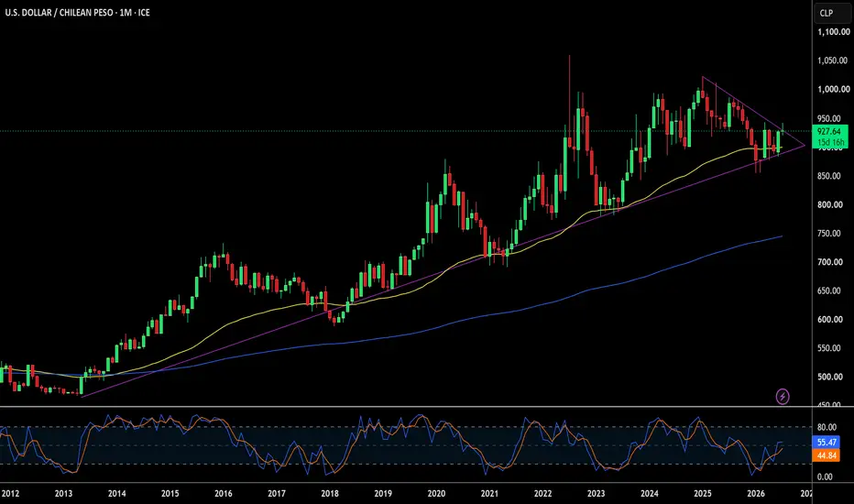The height and width of the screenshot is (504, 854).
Task: Click the 2019 time axis label
Action: [x=383, y=494]
